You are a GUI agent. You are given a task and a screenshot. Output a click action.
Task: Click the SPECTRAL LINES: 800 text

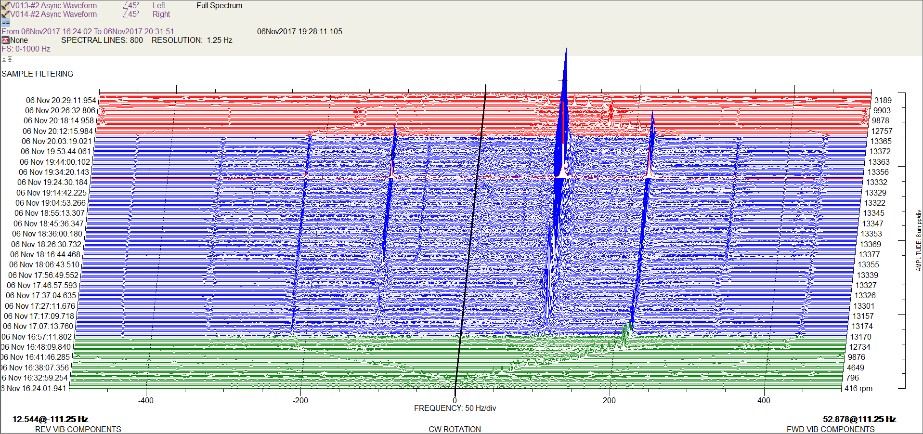pyautogui.click(x=102, y=40)
